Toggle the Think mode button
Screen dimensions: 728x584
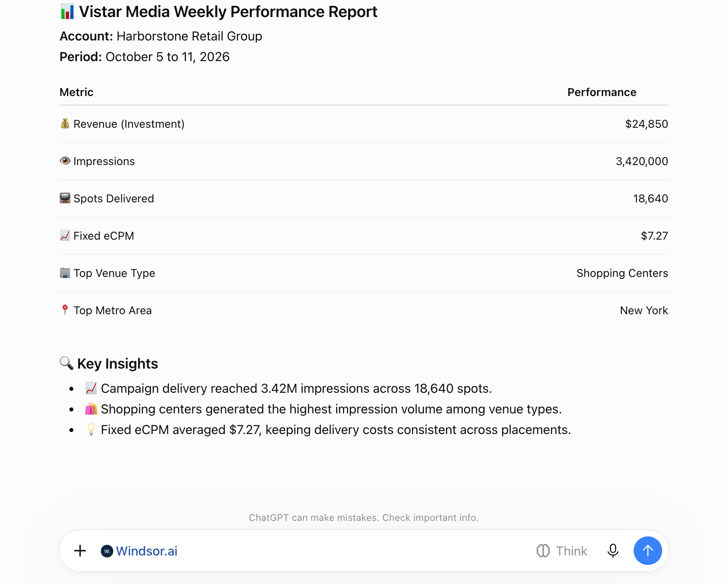(561, 551)
